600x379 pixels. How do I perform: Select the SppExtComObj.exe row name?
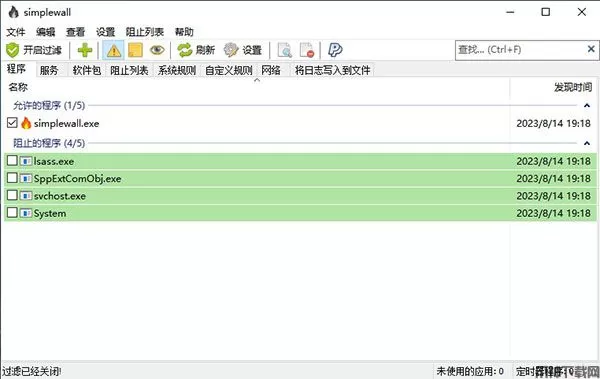tap(77, 179)
